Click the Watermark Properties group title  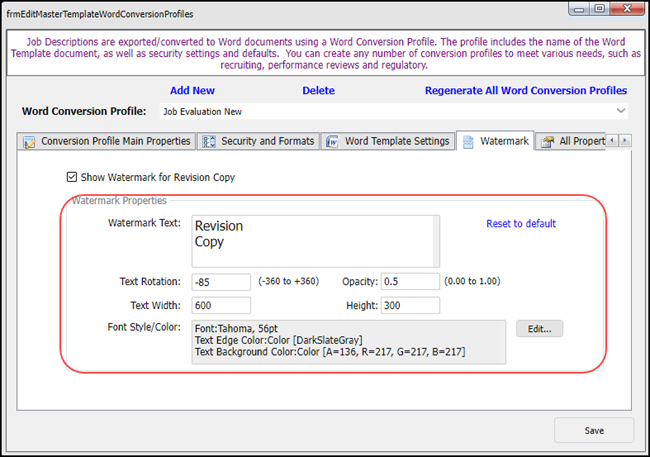119,201
